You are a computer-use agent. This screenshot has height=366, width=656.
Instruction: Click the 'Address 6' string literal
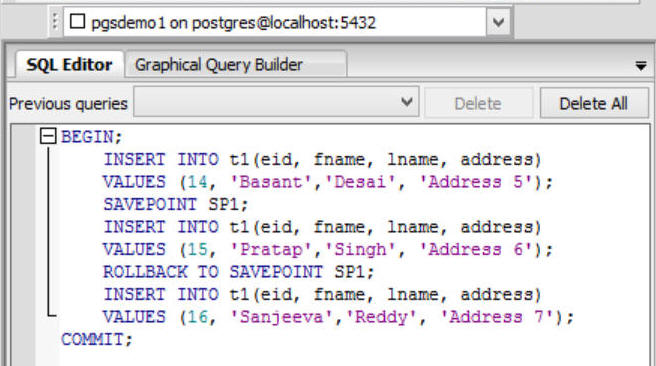pos(476,250)
